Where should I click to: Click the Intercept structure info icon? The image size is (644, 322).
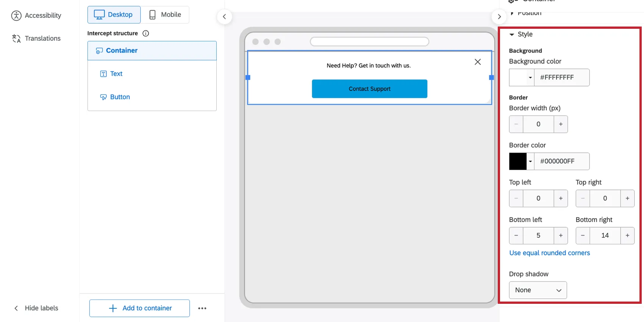(145, 33)
